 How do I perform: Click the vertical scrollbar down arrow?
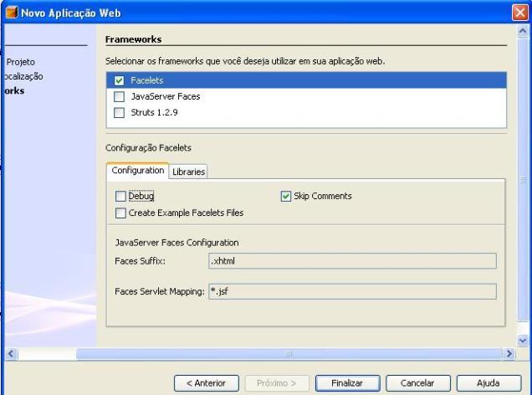click(524, 341)
